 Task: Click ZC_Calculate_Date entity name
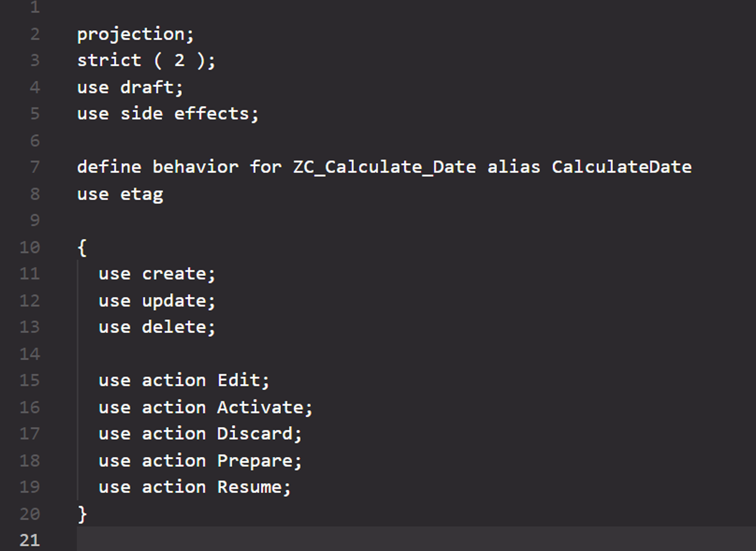(x=385, y=167)
